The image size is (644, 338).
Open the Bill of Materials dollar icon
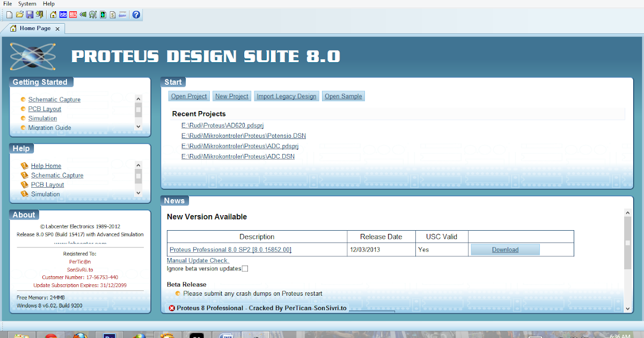[x=113, y=14]
